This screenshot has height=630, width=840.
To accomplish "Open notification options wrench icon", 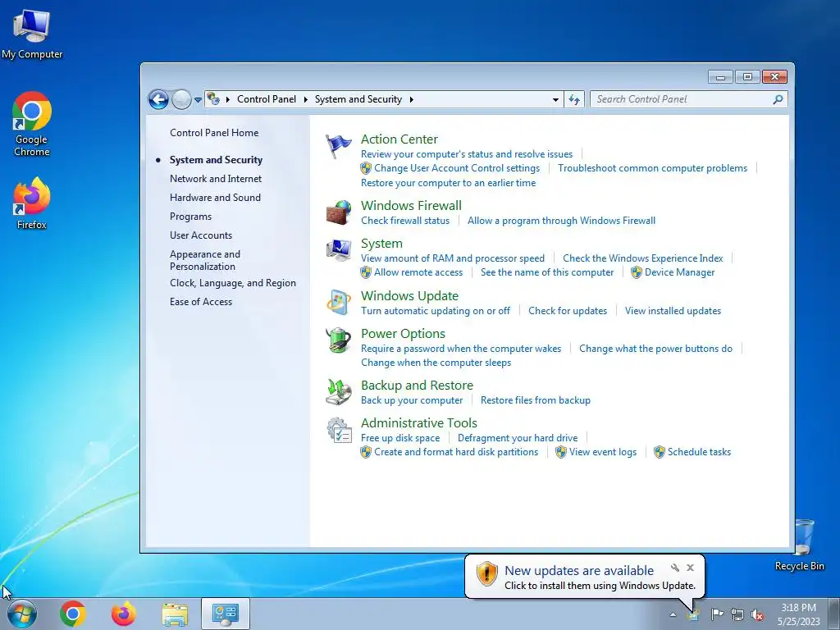I will tap(675, 568).
